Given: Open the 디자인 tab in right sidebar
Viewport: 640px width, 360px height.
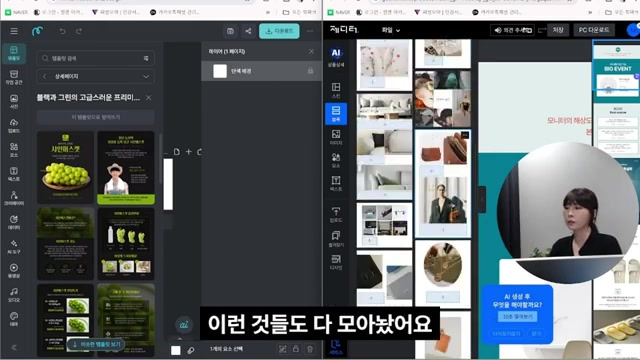Looking at the screenshot, I should 336,262.
